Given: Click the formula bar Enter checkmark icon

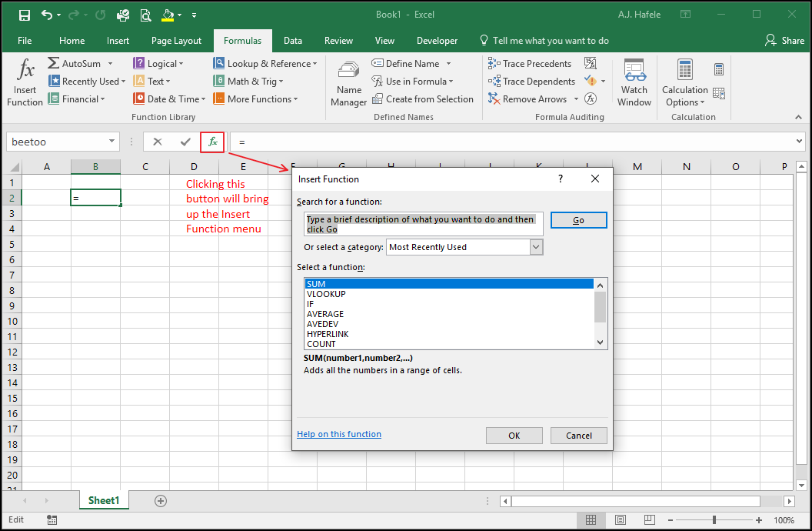Looking at the screenshot, I should click(x=185, y=142).
